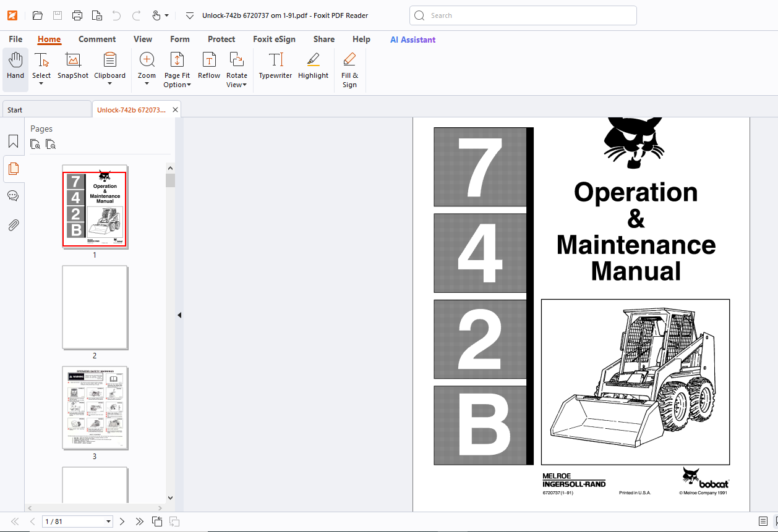Image resolution: width=778 pixels, height=532 pixels.
Task: Click the Search input field
Action: (523, 15)
